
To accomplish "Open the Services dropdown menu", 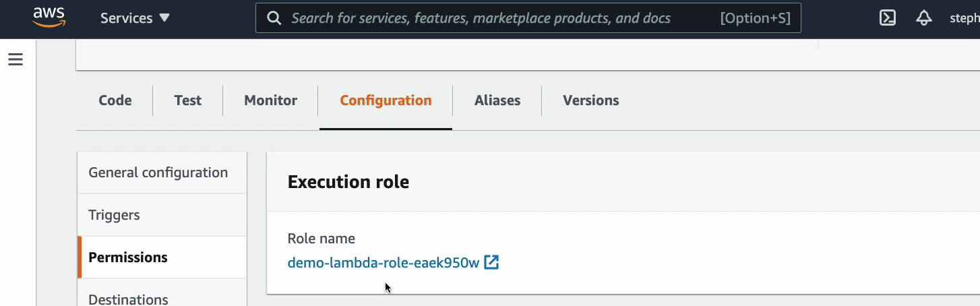I will [135, 18].
